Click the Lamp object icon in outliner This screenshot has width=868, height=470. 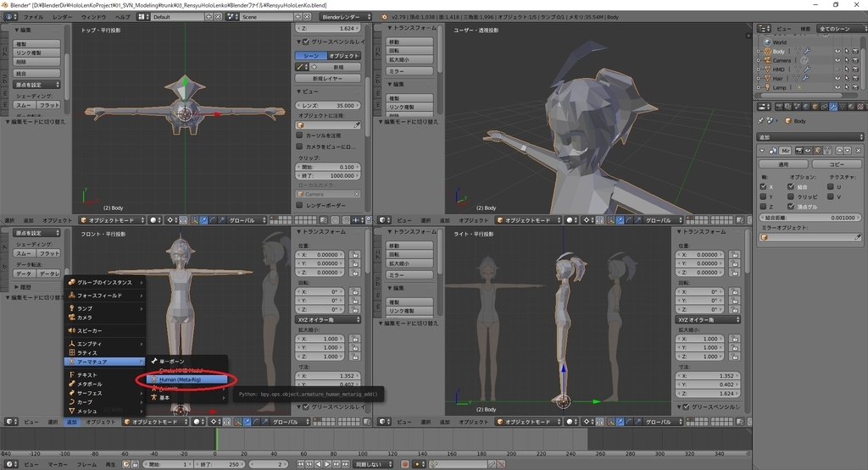pyautogui.click(x=767, y=87)
